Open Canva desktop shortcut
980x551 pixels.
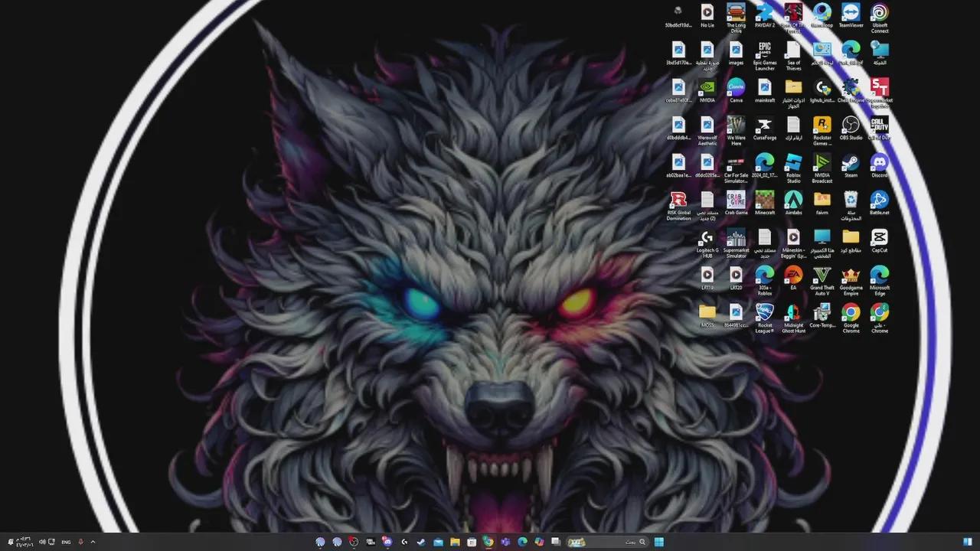click(736, 90)
